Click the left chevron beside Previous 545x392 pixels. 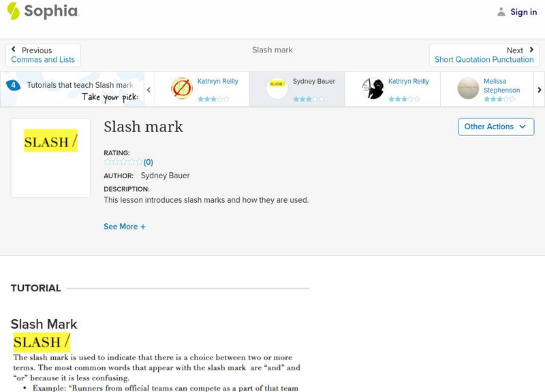tap(14, 49)
